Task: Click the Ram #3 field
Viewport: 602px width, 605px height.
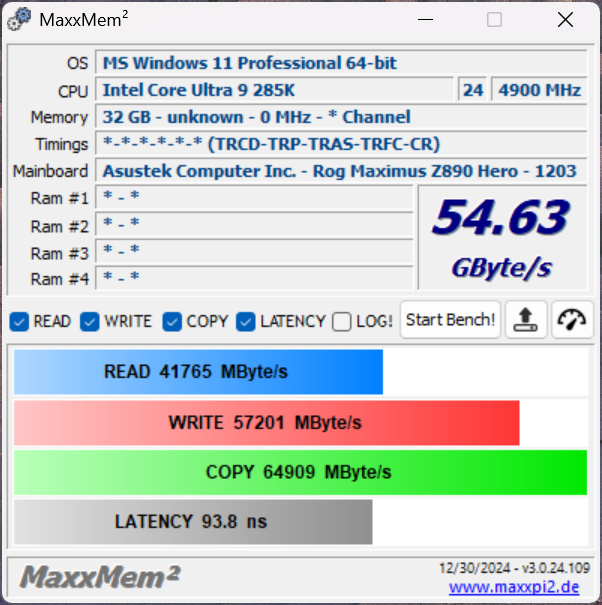Action: click(255, 252)
